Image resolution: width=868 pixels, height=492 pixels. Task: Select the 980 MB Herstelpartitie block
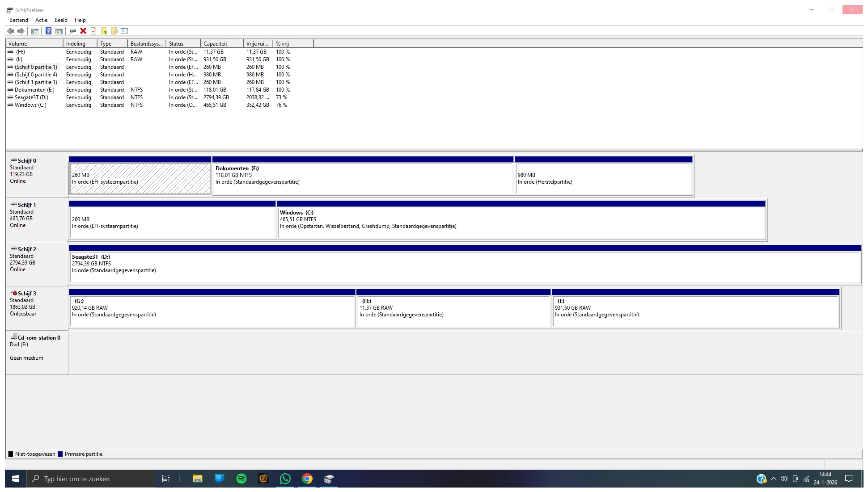(604, 176)
